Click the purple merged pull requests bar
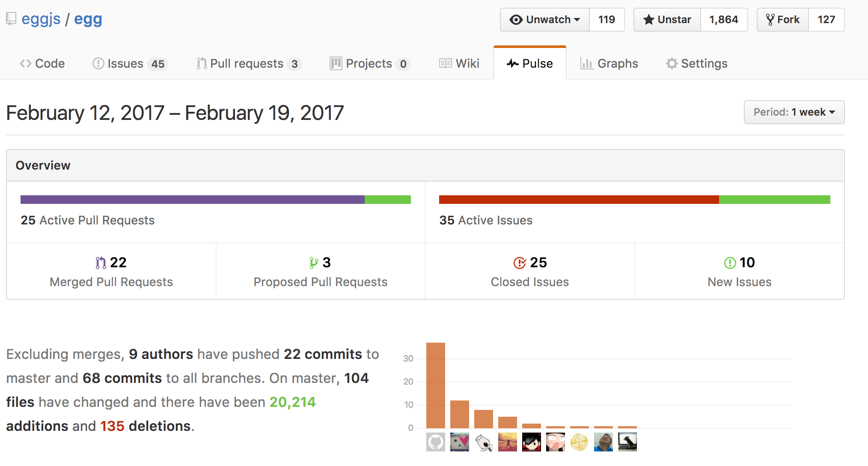Image resolution: width=868 pixels, height=466 pixels. [x=193, y=200]
